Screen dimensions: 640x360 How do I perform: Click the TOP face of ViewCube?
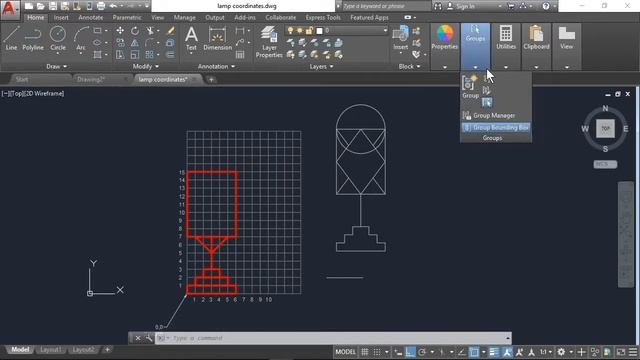tap(605, 128)
